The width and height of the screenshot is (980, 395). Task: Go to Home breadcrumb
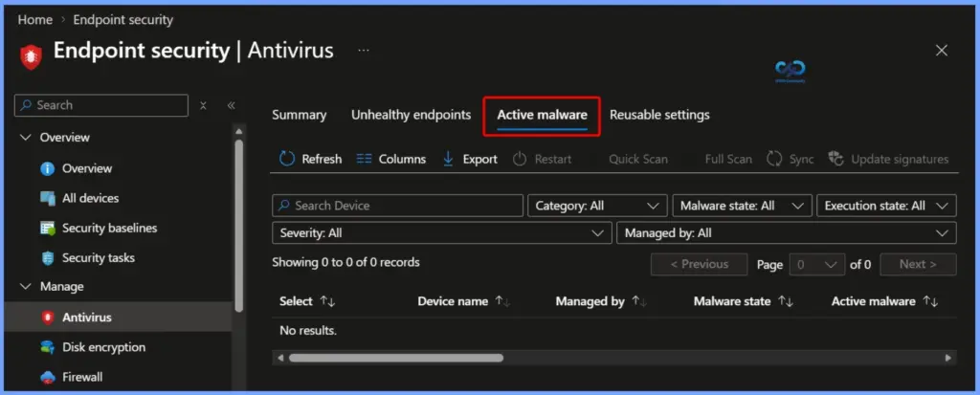35,20
